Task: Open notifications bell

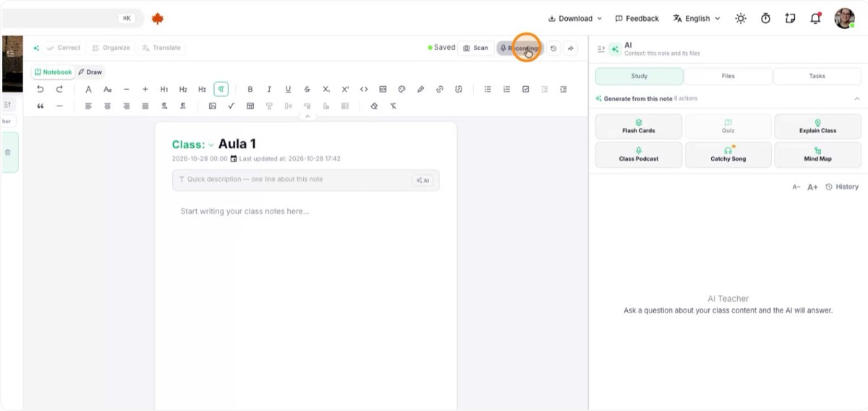Action: pyautogui.click(x=816, y=18)
